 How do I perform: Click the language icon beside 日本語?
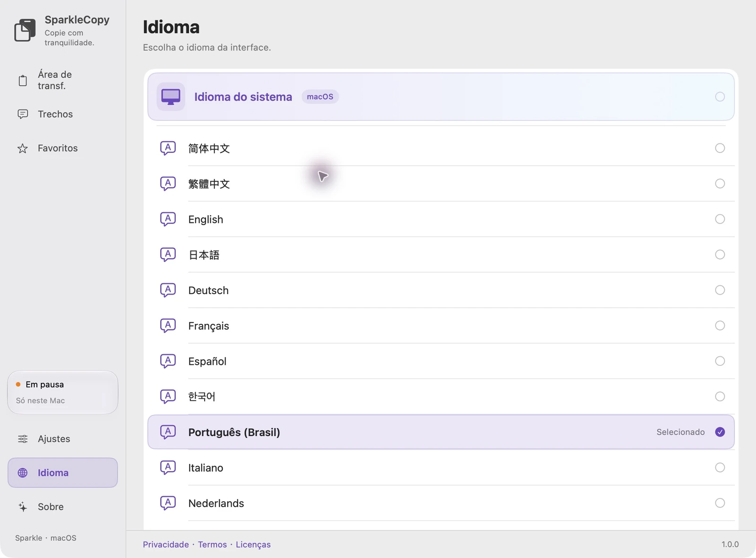(x=168, y=254)
